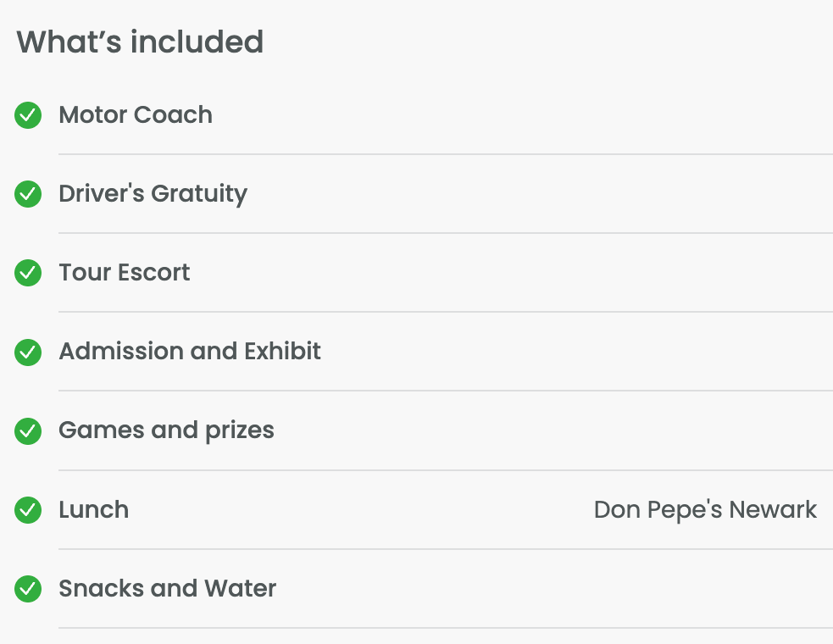Click the green checkmark beside Lunch
Viewport: 833px width, 644px height.
[28, 509]
